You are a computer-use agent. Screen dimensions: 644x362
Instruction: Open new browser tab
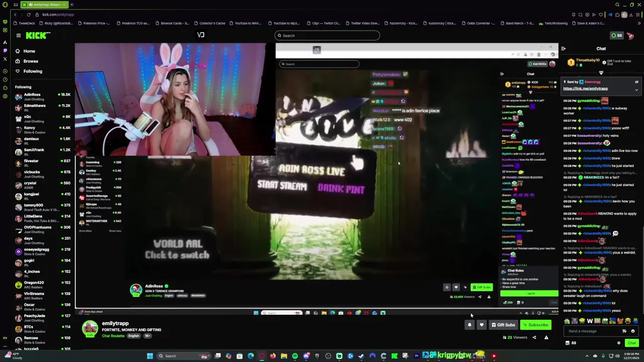point(71,5)
